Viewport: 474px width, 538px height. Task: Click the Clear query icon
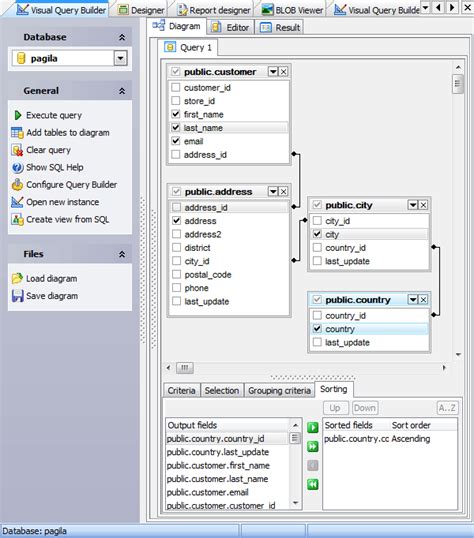click(17, 150)
